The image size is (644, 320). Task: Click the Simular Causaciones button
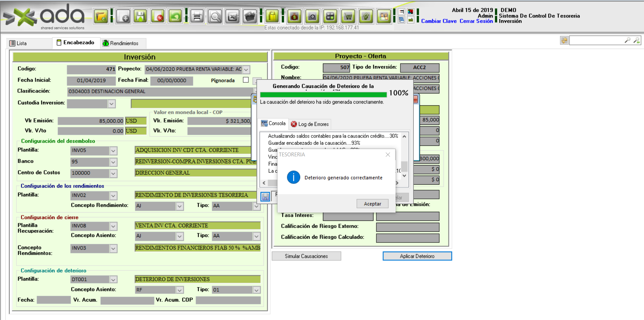tap(306, 256)
